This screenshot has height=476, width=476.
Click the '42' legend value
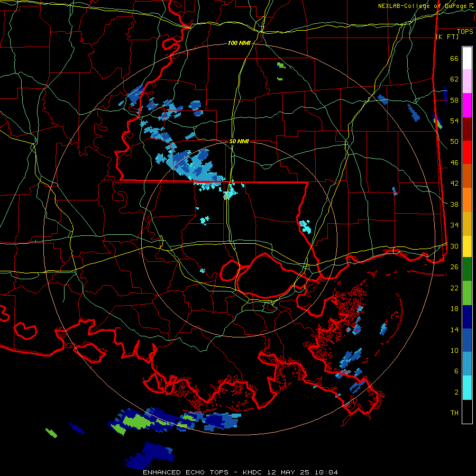(454, 184)
